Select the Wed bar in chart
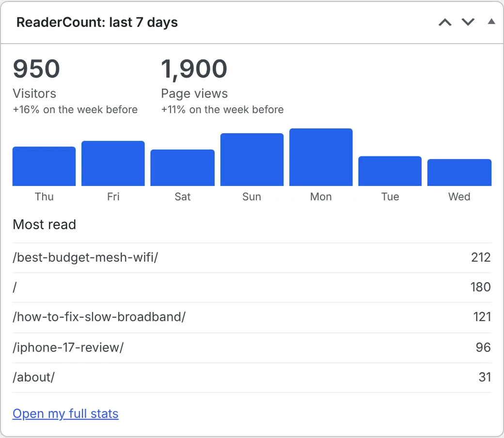 [459, 172]
